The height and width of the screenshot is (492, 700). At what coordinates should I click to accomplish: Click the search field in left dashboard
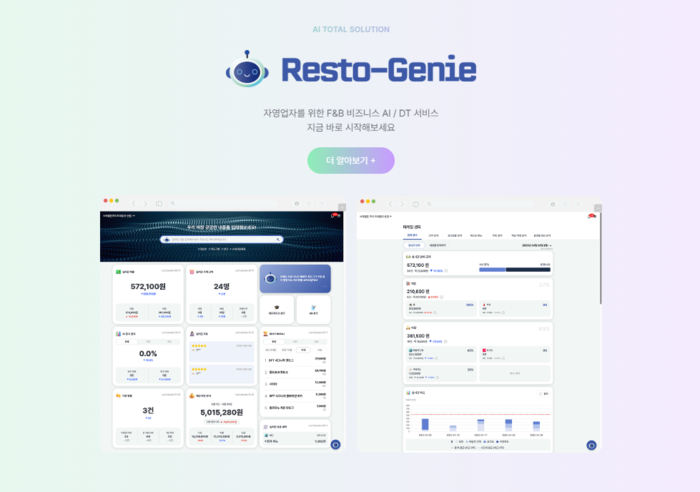tap(221, 240)
